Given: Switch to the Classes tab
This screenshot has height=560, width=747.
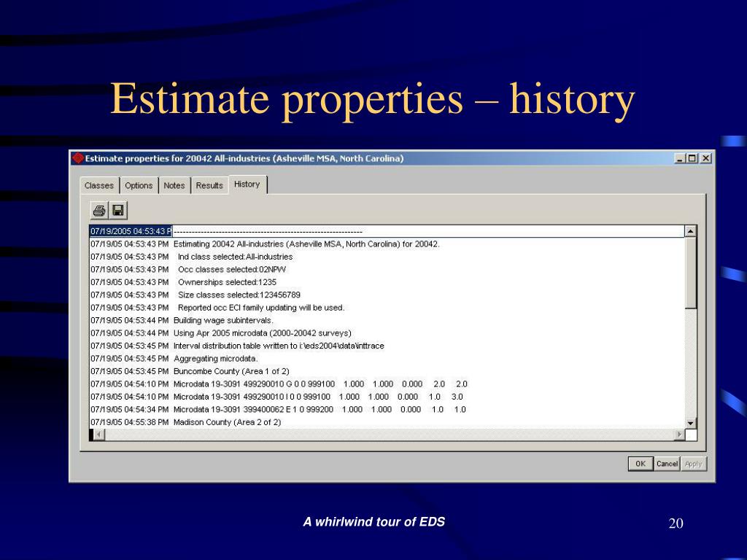Looking at the screenshot, I should [99, 185].
